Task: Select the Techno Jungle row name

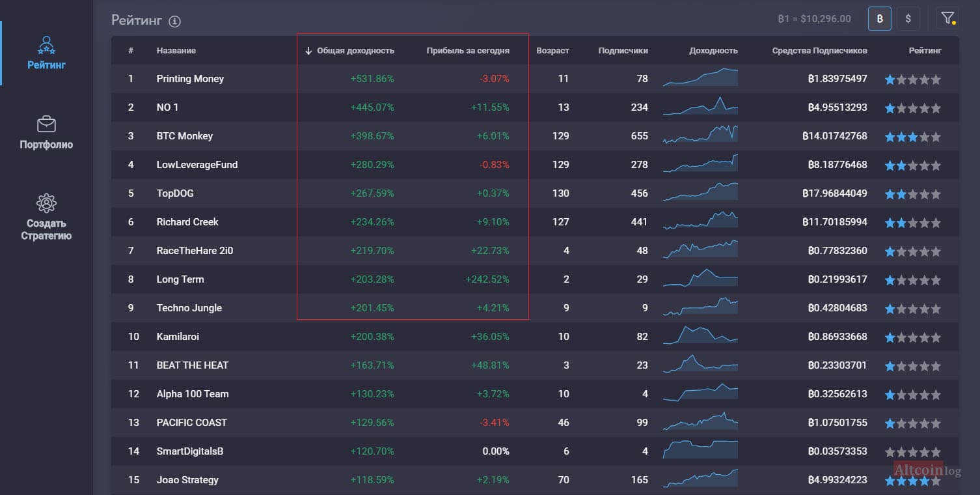Action: point(189,308)
